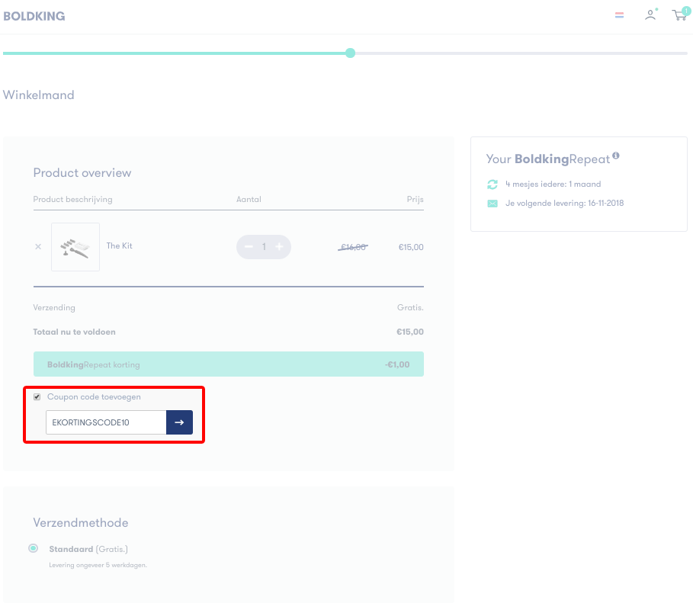This screenshot has height=616, width=693.
Task: Submit the coupon with arrow button
Action: [x=179, y=422]
